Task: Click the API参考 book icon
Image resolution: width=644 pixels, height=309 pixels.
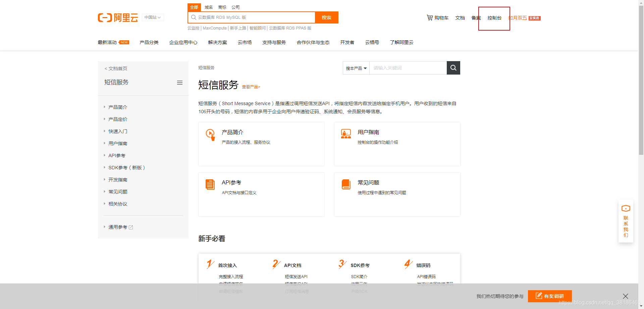Action: (210, 184)
